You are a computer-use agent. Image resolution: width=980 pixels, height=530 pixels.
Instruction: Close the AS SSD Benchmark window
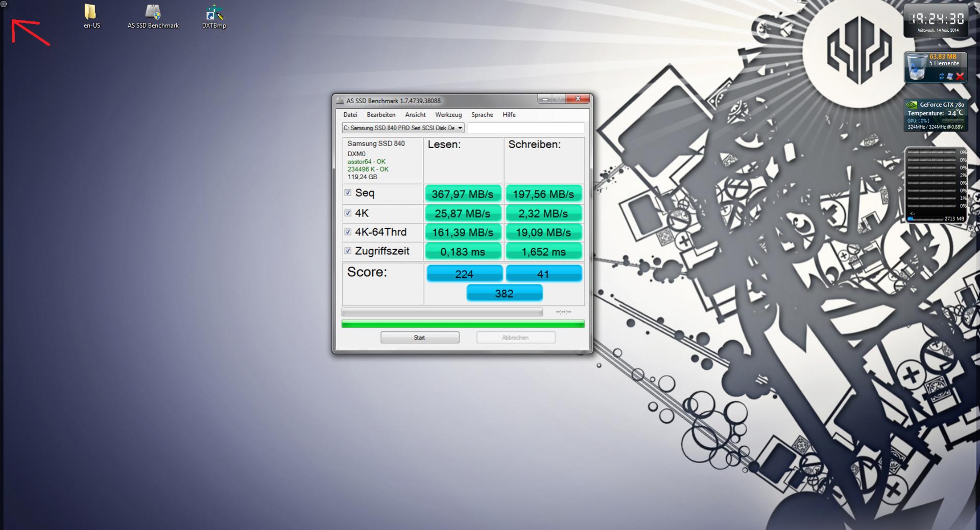(x=578, y=99)
